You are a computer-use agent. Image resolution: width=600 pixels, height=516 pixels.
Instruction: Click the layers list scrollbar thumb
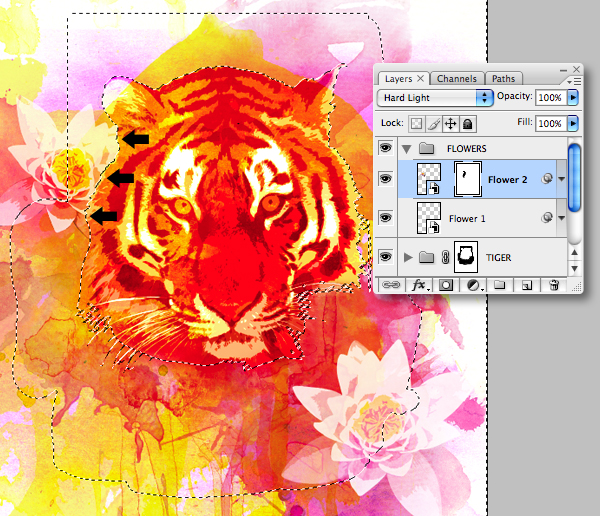pos(574,177)
